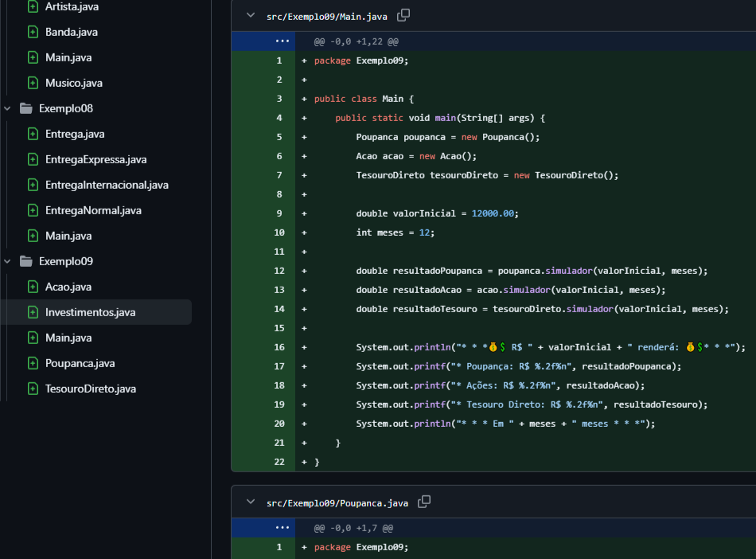
Task: Click the added-file icon beside Poupanca.java
Action: (33, 364)
